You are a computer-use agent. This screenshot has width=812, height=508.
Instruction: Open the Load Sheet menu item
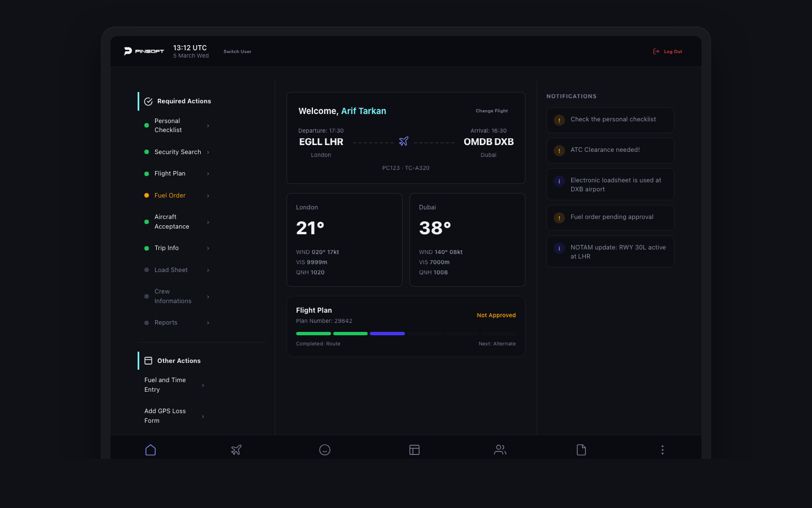click(171, 270)
